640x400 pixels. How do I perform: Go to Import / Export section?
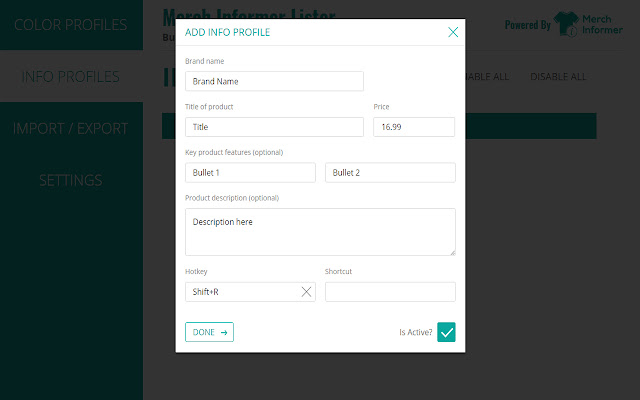click(x=71, y=128)
